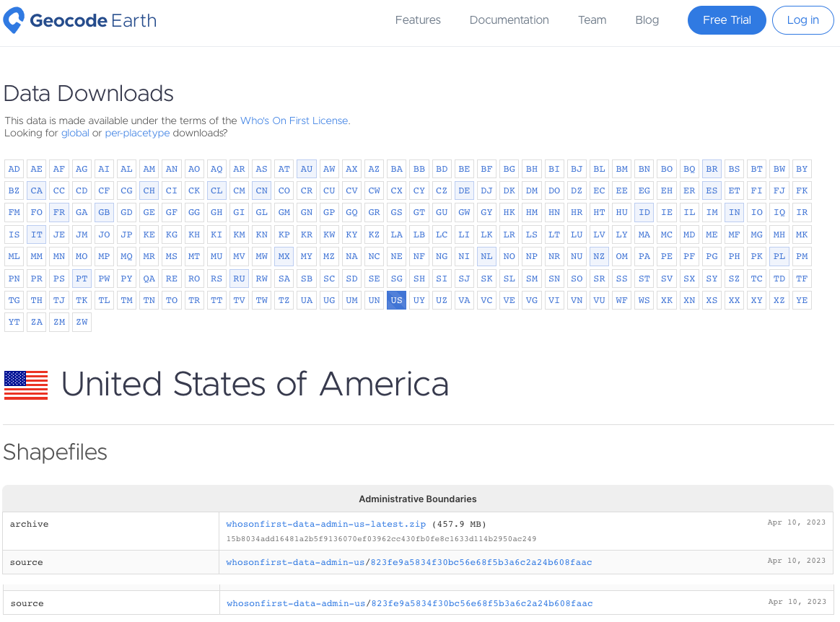
Task: Click the highlighted US country code
Action: (x=396, y=301)
